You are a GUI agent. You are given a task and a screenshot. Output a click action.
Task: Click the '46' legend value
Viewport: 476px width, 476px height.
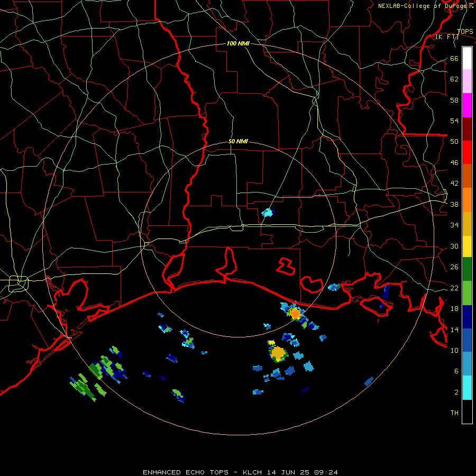(454, 163)
